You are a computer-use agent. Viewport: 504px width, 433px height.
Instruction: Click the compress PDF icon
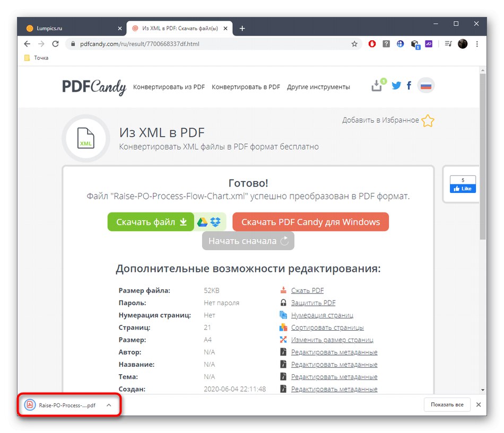pos(283,290)
